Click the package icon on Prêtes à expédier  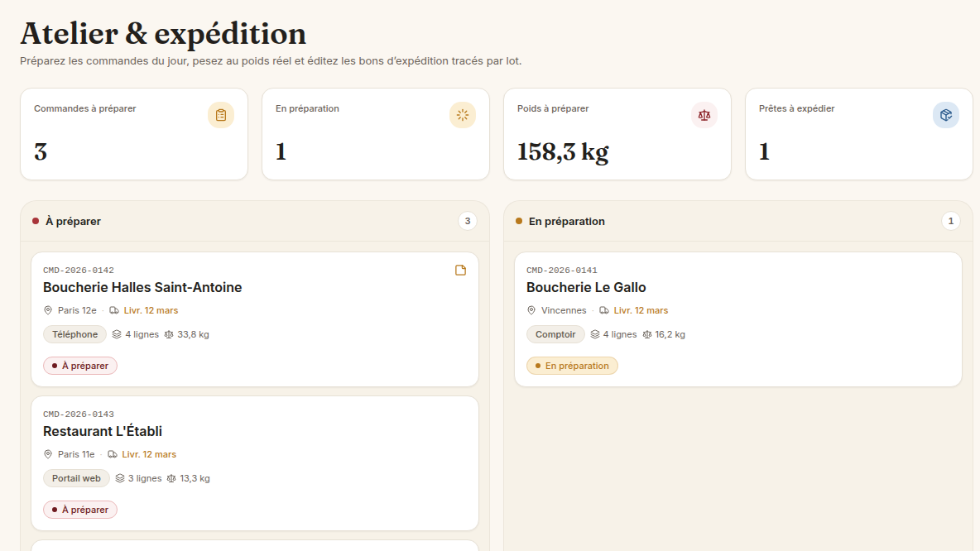945,115
